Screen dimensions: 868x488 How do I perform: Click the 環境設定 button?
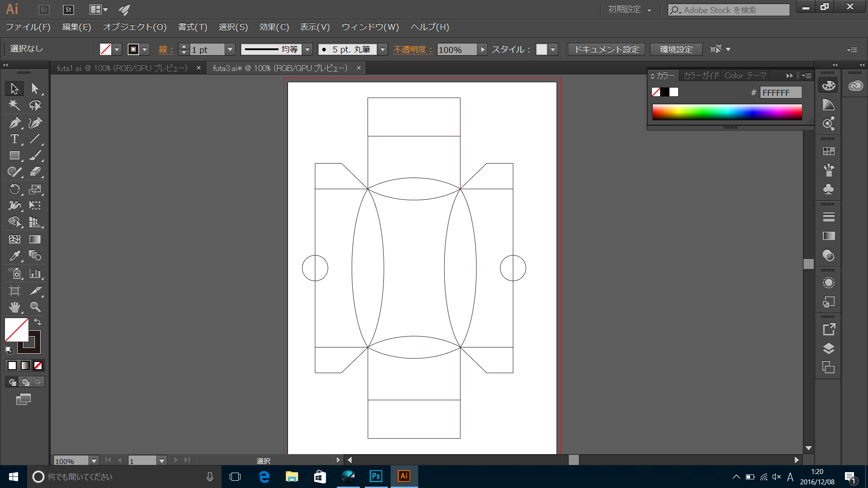tap(676, 50)
